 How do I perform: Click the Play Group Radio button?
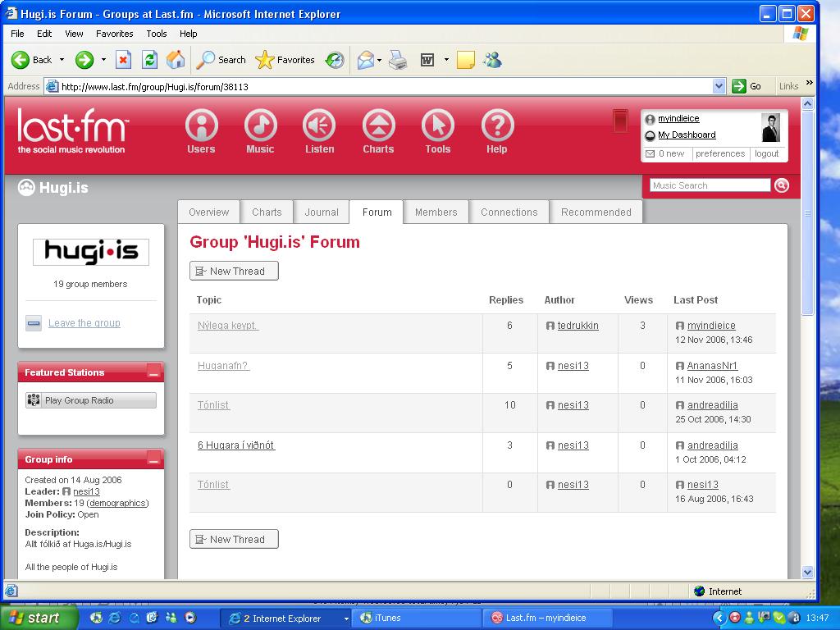coord(91,400)
